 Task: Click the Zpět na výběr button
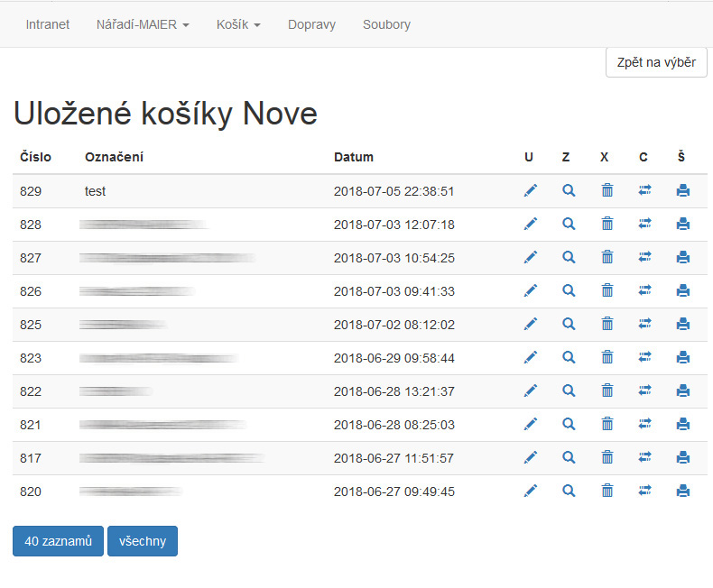click(656, 62)
